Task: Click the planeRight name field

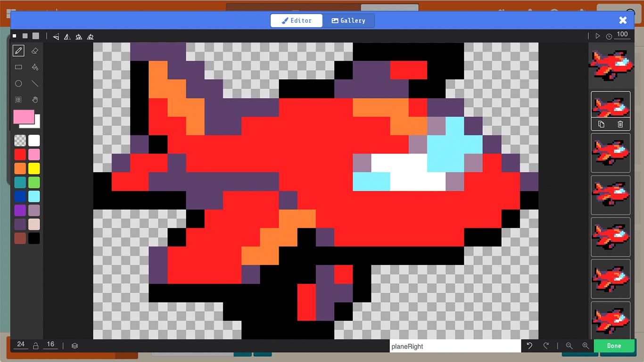Action: 455,346
